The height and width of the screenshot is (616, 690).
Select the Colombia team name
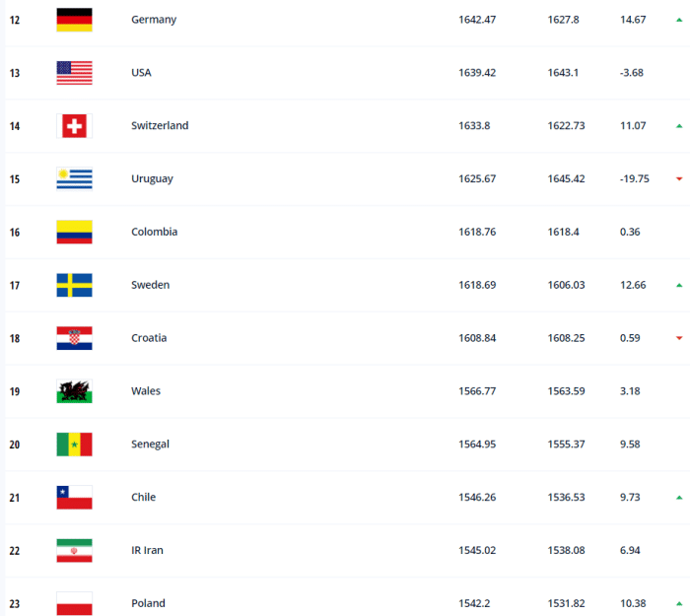click(154, 233)
